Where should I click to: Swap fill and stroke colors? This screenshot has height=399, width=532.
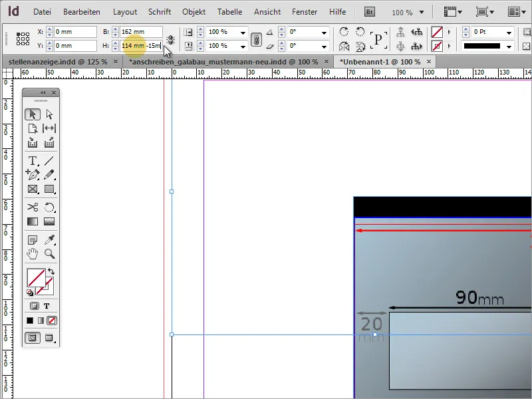click(x=51, y=271)
